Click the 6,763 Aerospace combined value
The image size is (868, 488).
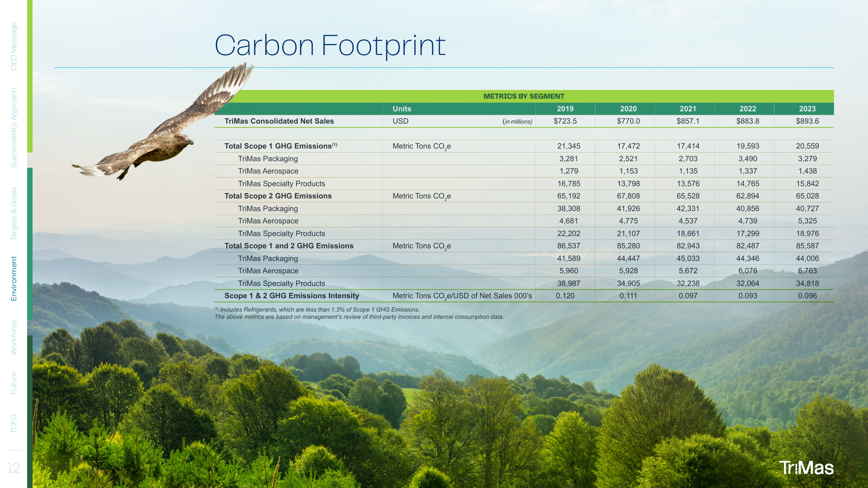807,271
